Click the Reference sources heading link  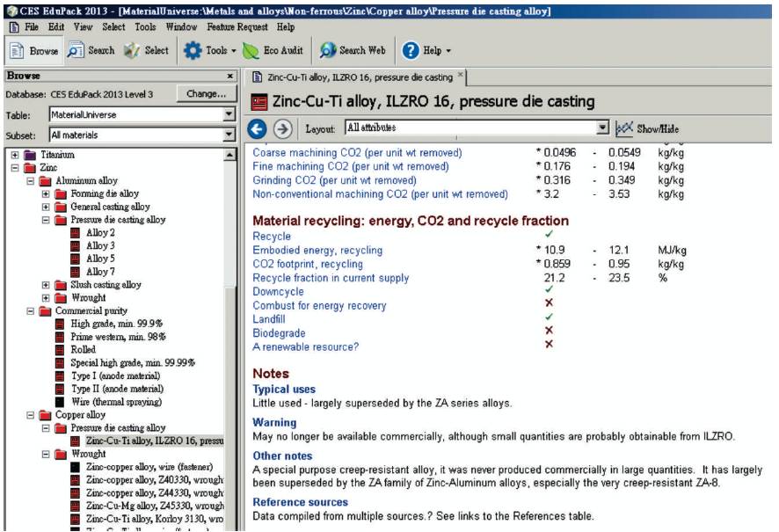coord(300,502)
